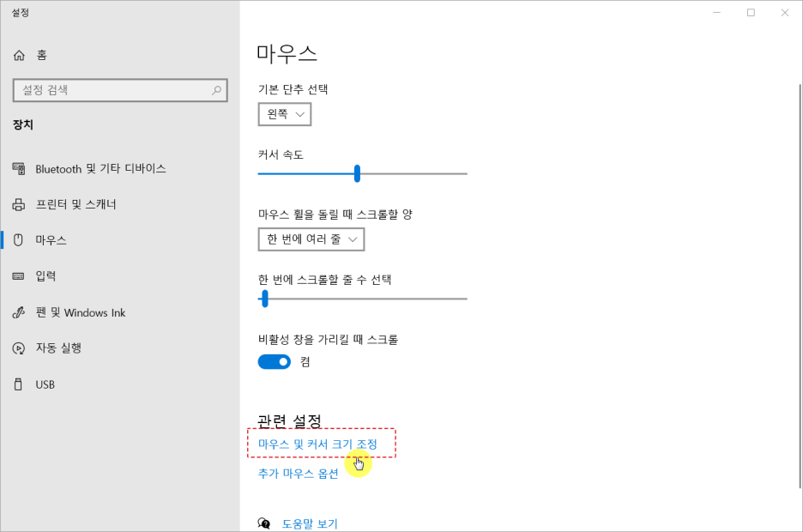
Task: Click the keyboard icon next to 입력
Action: coord(18,276)
